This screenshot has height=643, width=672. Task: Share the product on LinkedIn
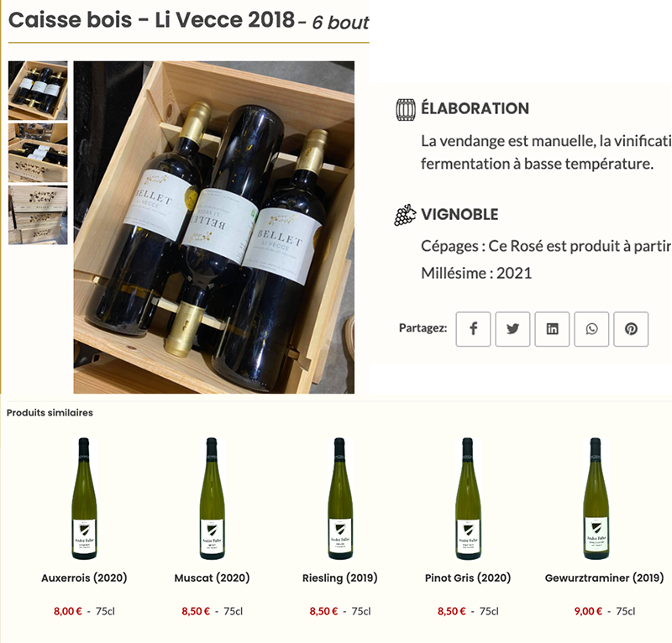[552, 329]
